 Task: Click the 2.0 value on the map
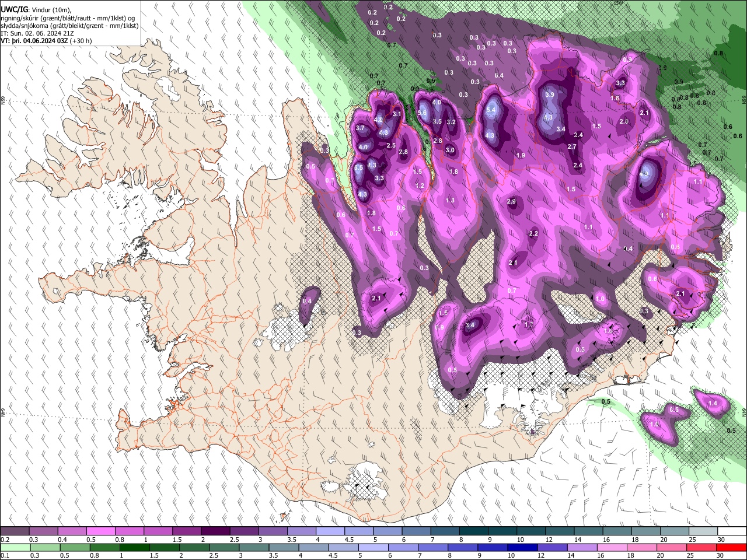click(x=624, y=122)
